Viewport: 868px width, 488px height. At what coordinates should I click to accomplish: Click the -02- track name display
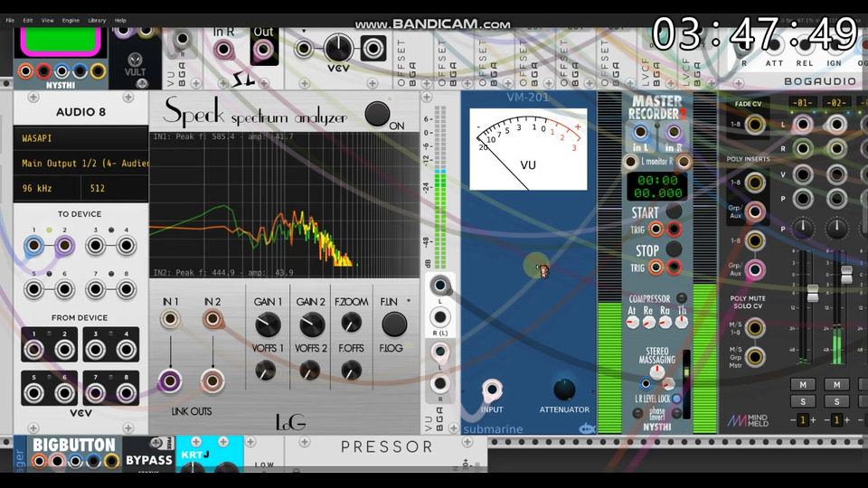pos(836,103)
